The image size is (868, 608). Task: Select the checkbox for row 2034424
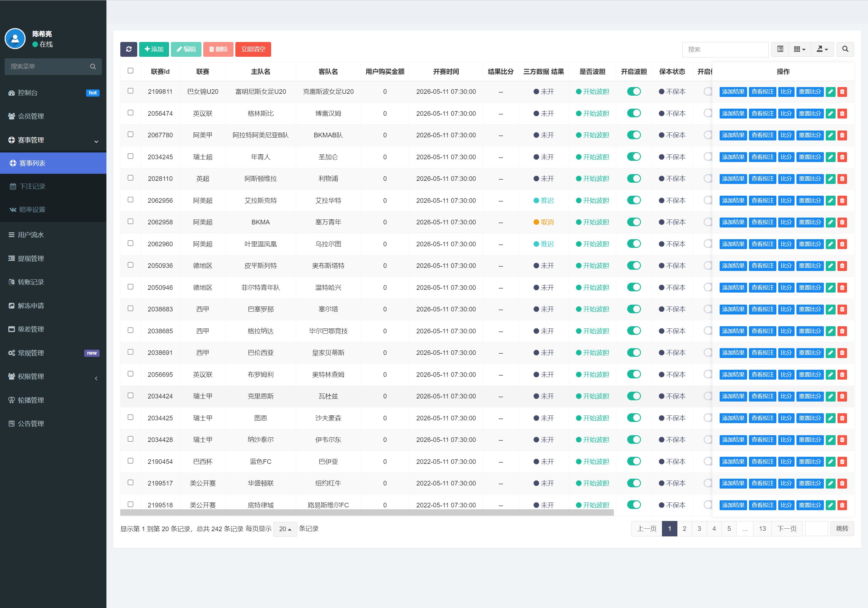(x=130, y=395)
